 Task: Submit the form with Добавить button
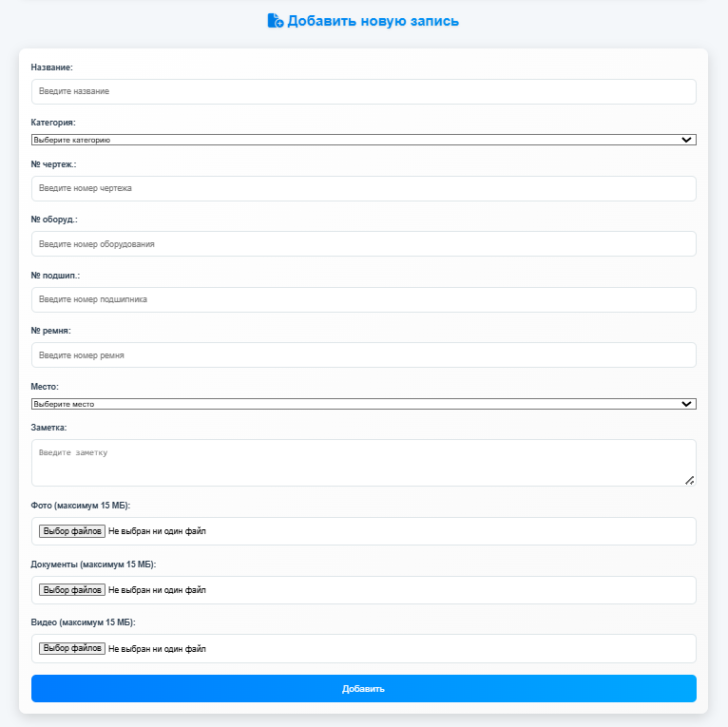tap(363, 688)
